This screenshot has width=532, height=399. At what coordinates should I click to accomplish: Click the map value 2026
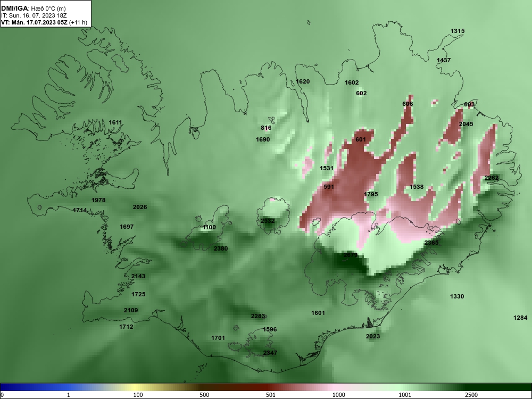click(140, 207)
